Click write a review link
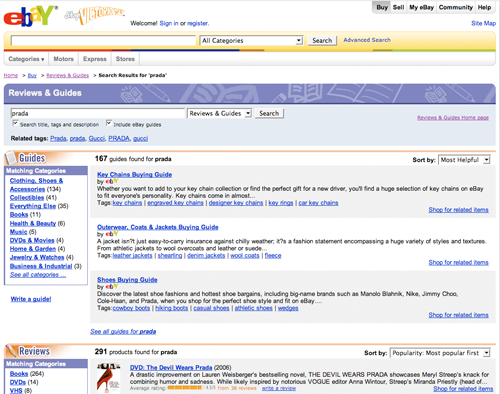The width and height of the screenshot is (500, 394). (279, 388)
